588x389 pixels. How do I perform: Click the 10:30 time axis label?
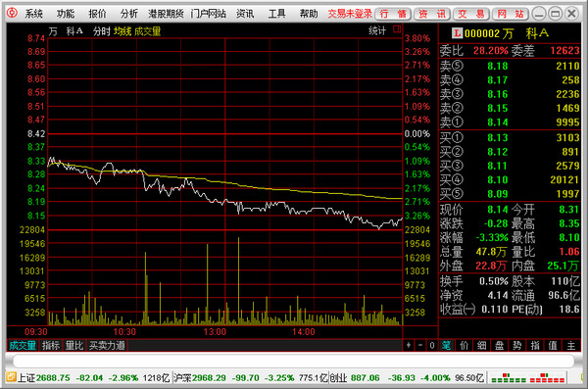(x=124, y=332)
